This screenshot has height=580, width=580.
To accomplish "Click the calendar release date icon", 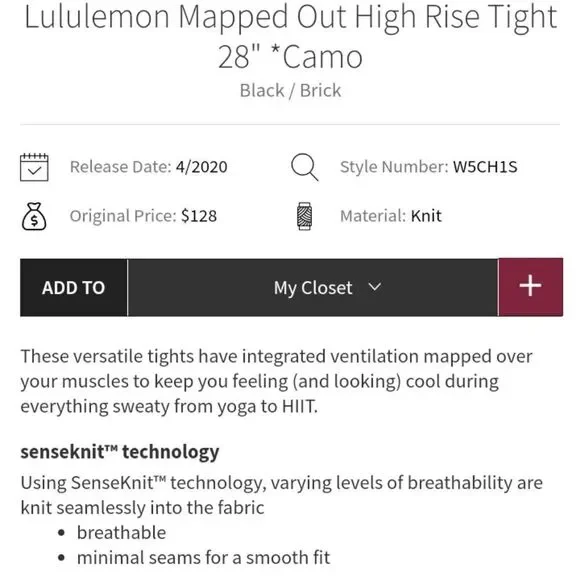I will click(x=34, y=167).
